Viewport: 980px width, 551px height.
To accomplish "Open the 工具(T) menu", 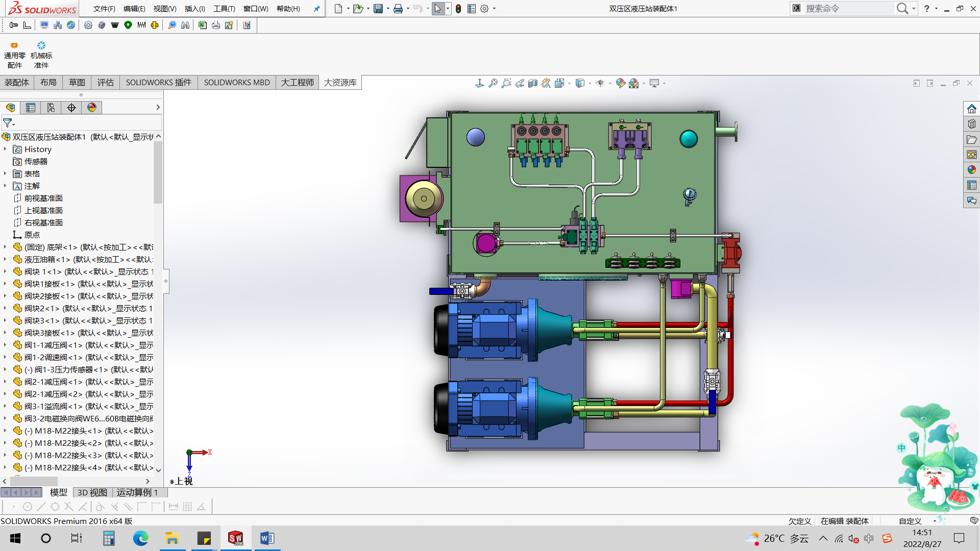I will pyautogui.click(x=224, y=9).
